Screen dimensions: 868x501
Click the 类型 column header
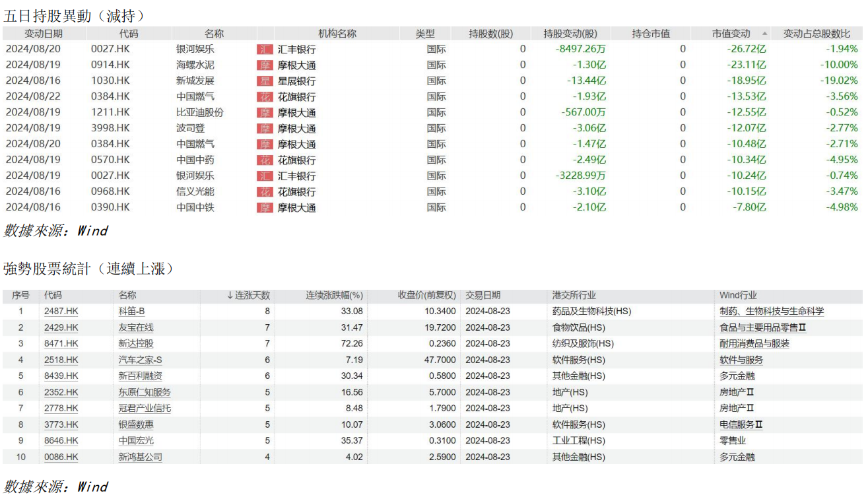click(426, 34)
